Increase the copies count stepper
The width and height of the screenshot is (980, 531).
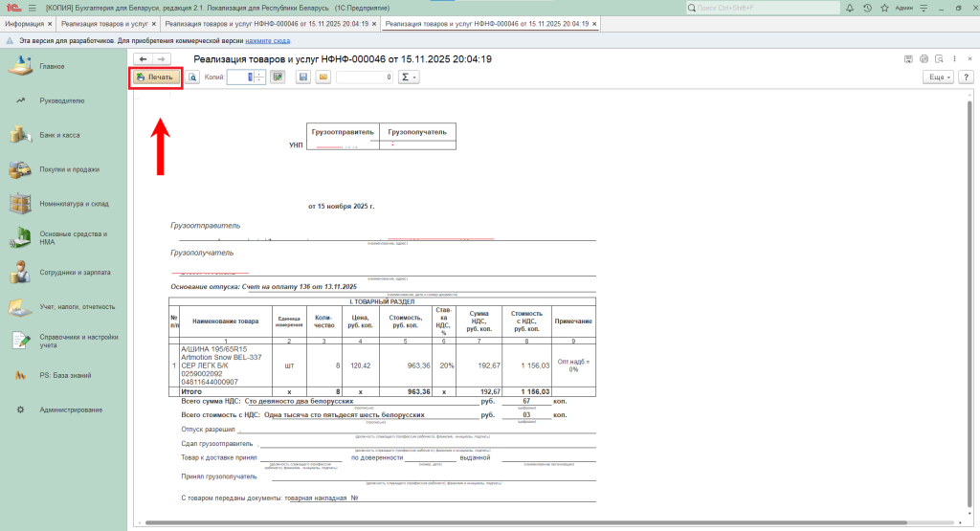[261, 74]
